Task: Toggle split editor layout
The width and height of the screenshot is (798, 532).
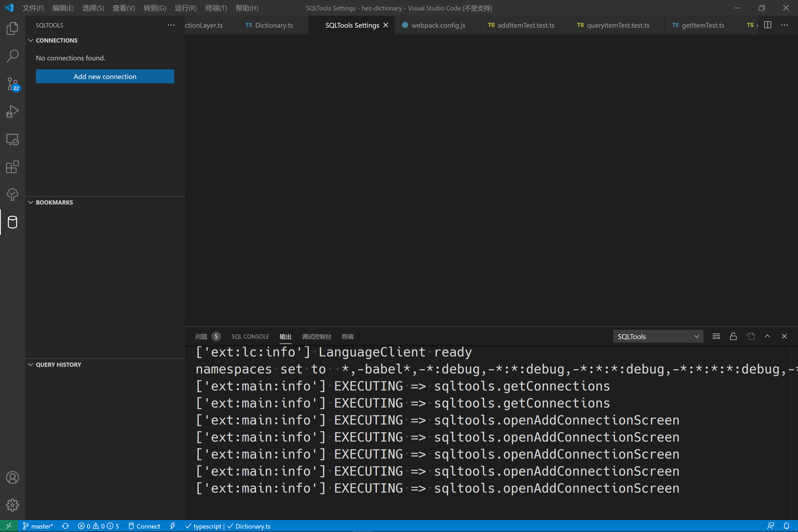Action: [767, 25]
